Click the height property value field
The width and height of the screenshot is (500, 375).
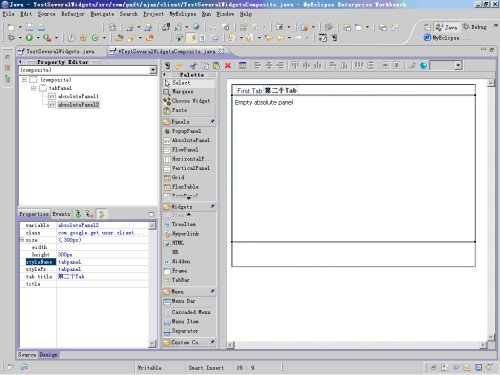pyautogui.click(x=102, y=254)
